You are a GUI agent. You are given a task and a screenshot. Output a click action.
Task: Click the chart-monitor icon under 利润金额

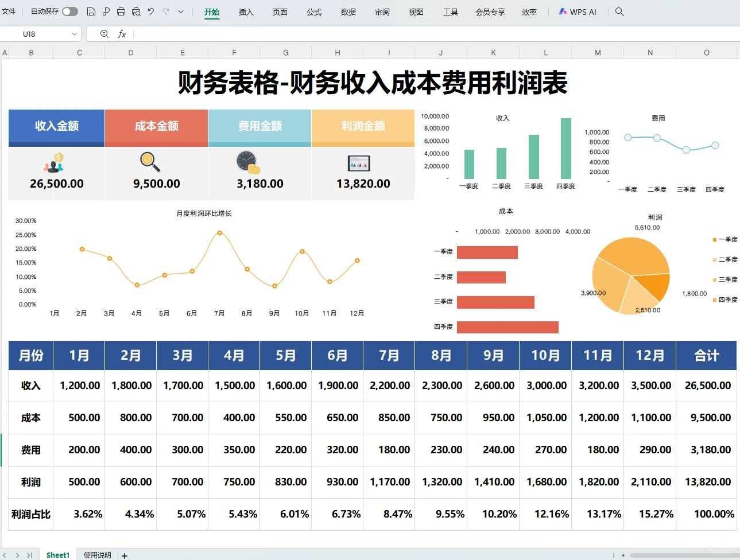[x=359, y=164]
